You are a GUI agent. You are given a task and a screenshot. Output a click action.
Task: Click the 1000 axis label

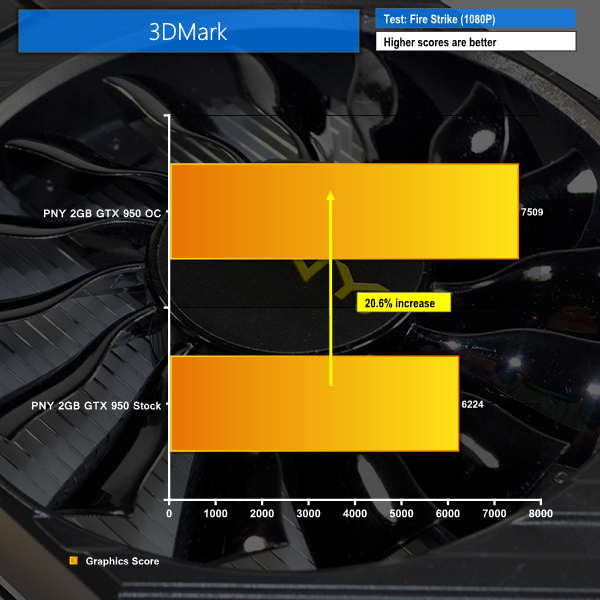point(215,514)
